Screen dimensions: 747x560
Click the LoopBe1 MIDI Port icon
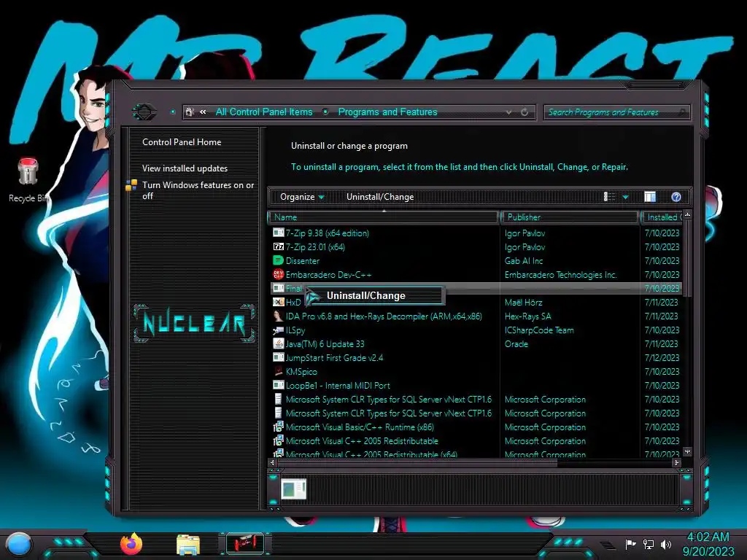278,385
